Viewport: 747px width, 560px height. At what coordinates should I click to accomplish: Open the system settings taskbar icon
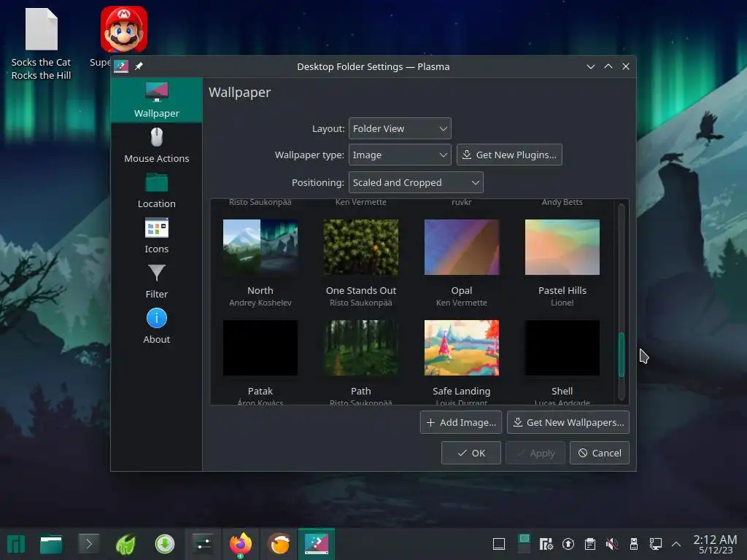point(203,544)
